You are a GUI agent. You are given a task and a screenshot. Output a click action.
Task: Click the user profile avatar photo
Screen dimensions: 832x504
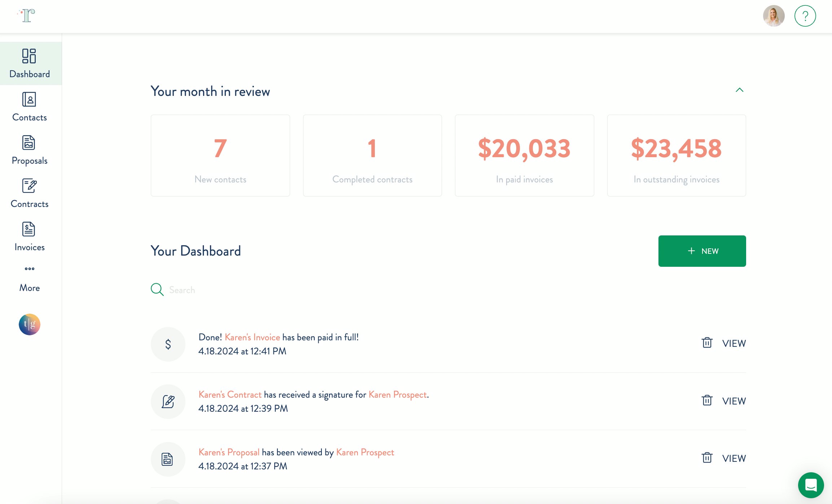click(x=774, y=16)
